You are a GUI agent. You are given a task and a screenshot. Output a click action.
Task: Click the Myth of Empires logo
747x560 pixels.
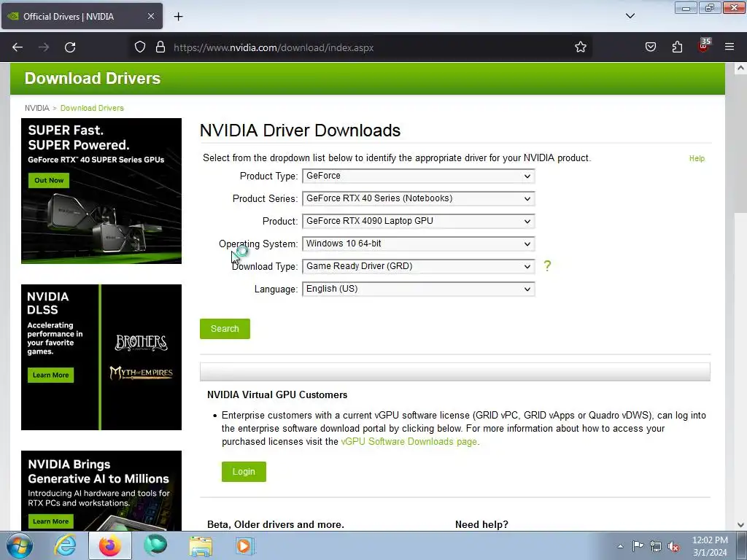click(x=141, y=373)
